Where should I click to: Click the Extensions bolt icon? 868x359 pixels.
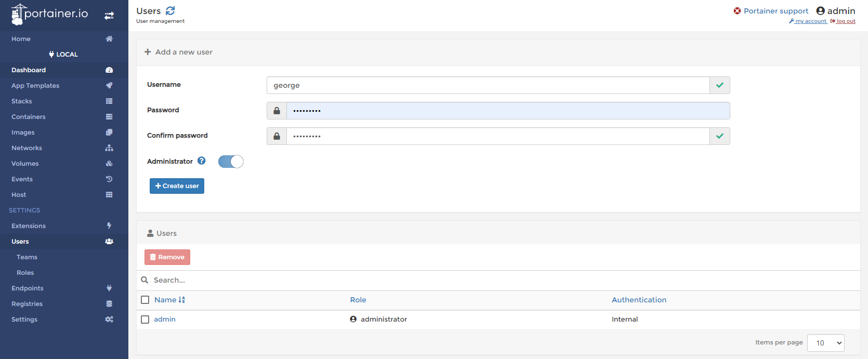pos(109,226)
